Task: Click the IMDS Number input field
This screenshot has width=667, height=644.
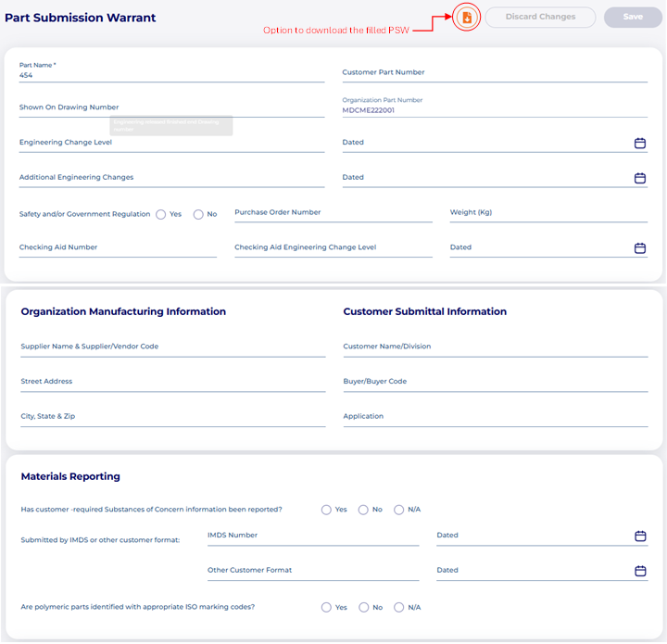Action: coord(313,536)
